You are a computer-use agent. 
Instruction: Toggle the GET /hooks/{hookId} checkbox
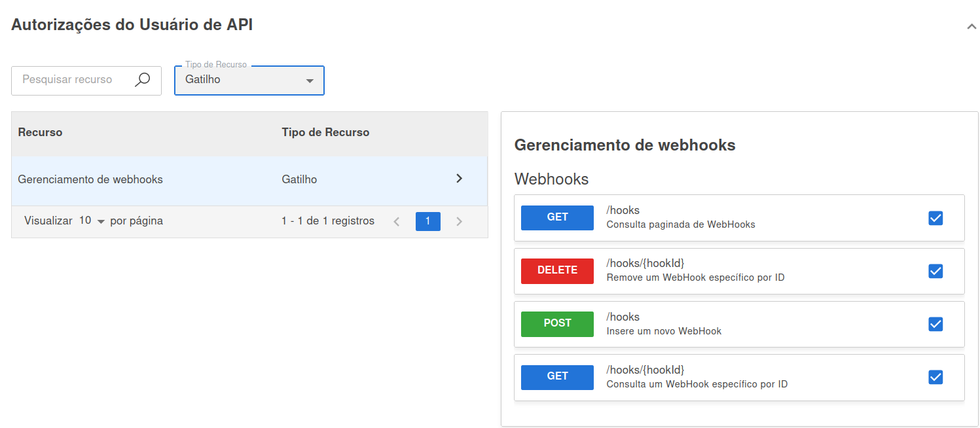coord(935,377)
